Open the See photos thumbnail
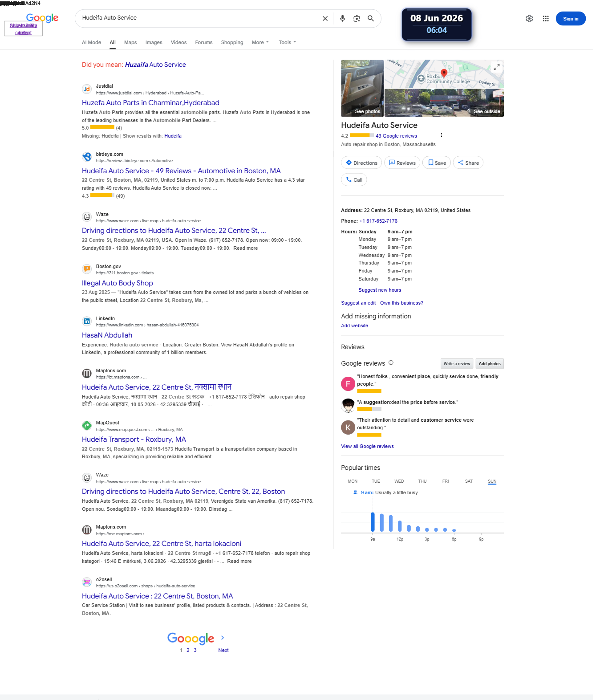 pos(362,88)
